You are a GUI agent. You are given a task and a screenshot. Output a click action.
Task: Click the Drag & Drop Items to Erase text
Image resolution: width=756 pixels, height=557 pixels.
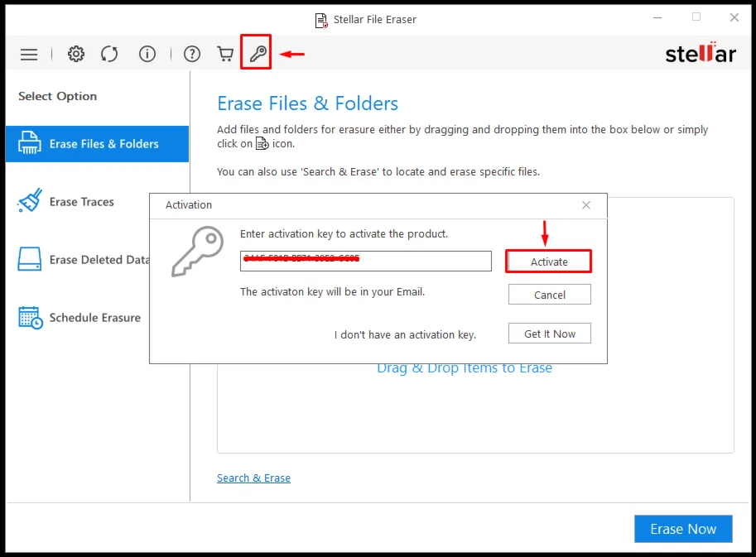tap(465, 368)
